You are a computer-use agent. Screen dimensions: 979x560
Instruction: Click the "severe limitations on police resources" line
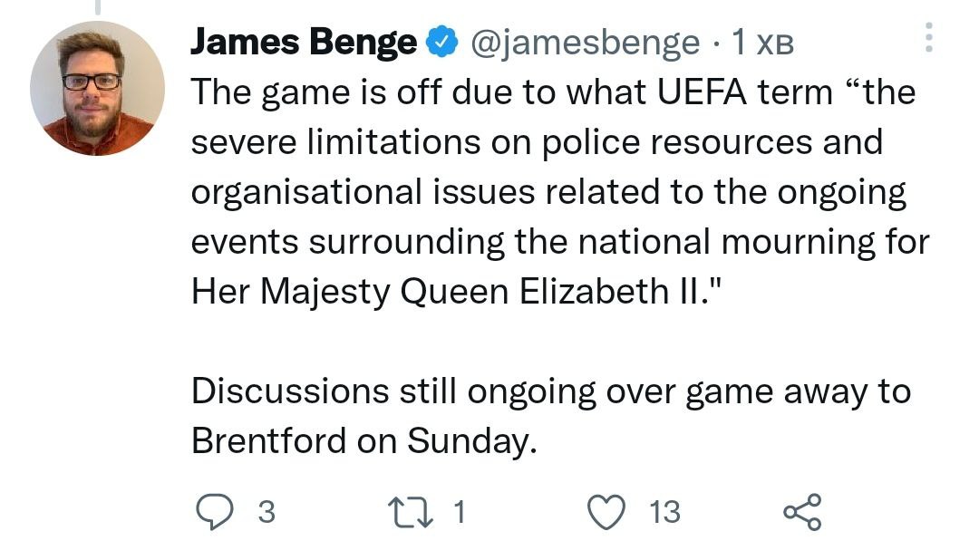[537, 142]
